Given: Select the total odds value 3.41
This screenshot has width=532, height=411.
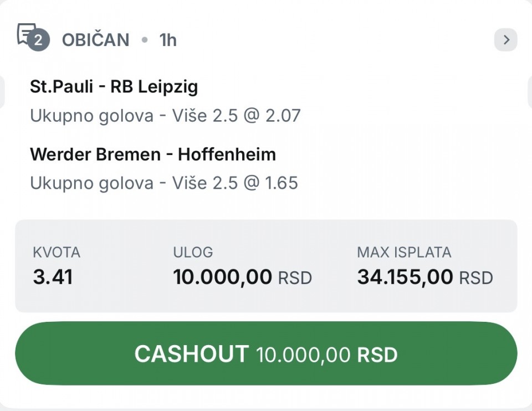Looking at the screenshot, I should (53, 277).
